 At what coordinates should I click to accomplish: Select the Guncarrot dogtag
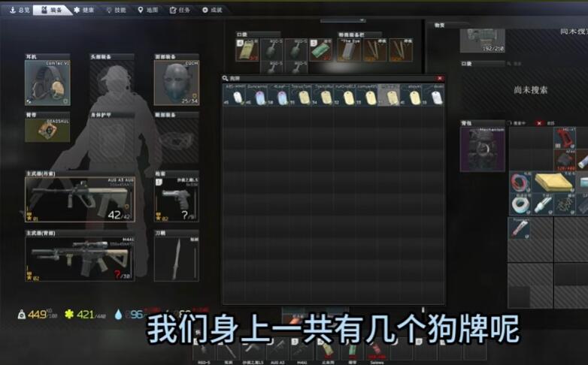[256, 95]
